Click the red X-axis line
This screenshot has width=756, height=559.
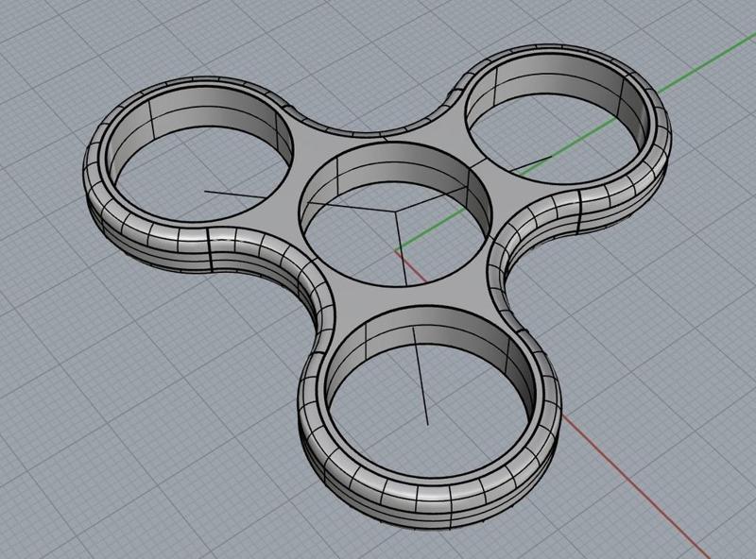636,486
